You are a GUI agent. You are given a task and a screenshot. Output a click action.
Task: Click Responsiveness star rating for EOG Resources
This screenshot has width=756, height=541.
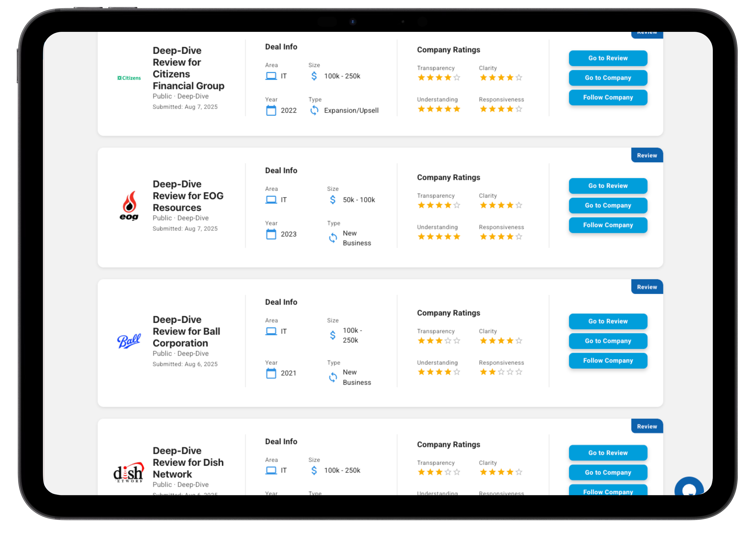[x=501, y=236]
